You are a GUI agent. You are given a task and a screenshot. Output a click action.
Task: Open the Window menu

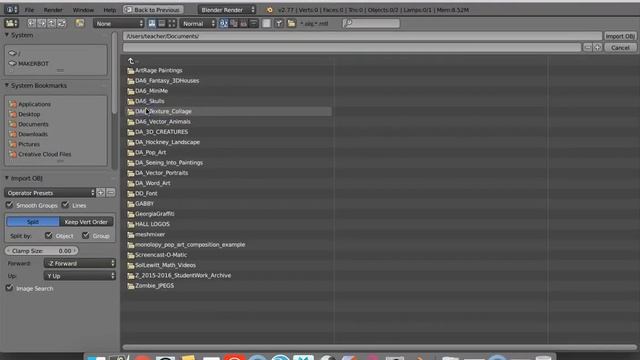(x=83, y=10)
